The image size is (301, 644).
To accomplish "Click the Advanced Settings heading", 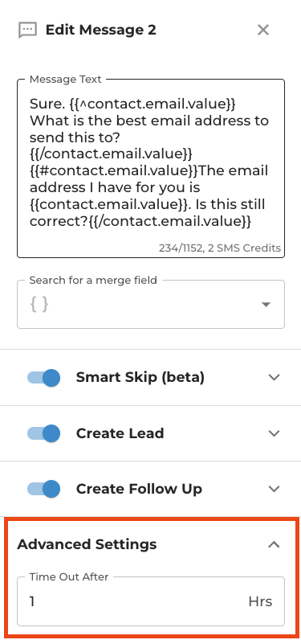I will pyautogui.click(x=87, y=544).
